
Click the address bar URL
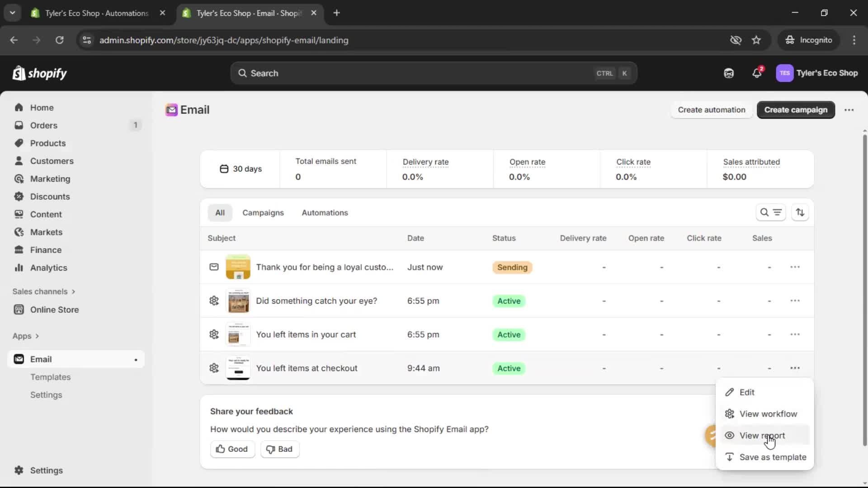click(224, 40)
